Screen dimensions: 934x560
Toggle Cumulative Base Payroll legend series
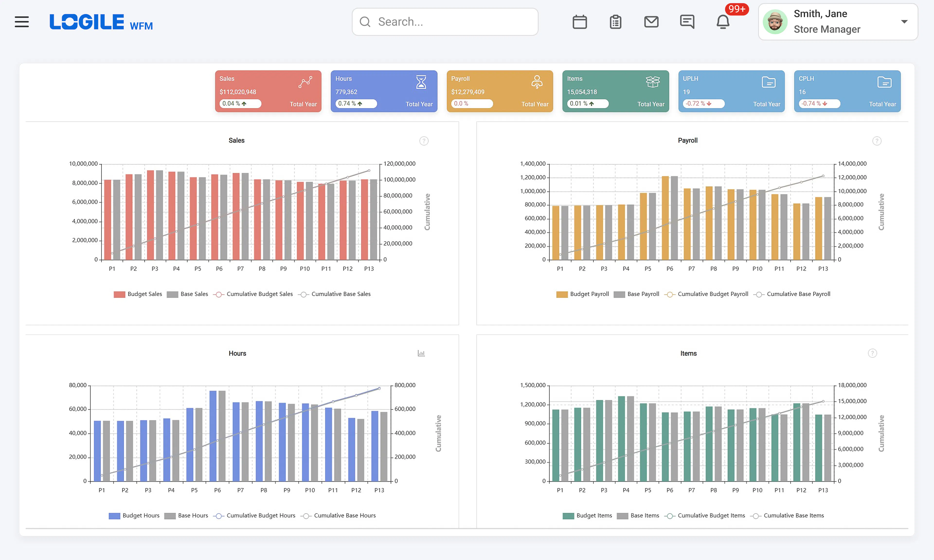click(792, 294)
